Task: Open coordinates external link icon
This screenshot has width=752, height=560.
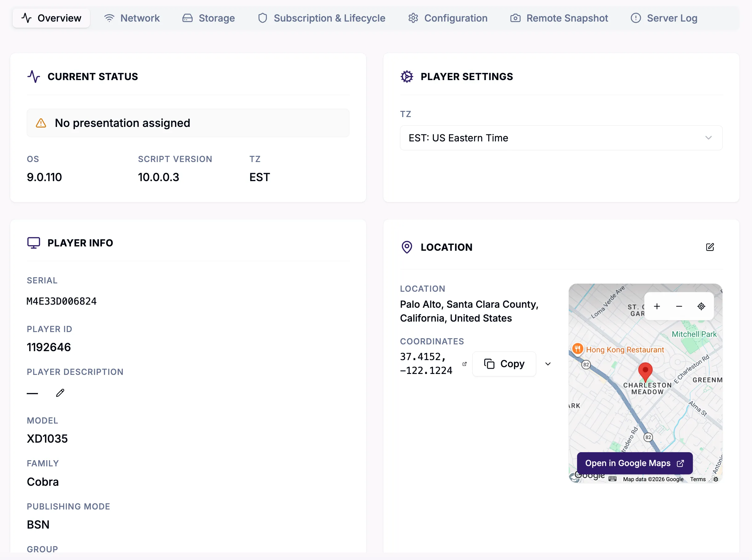Action: click(x=464, y=364)
